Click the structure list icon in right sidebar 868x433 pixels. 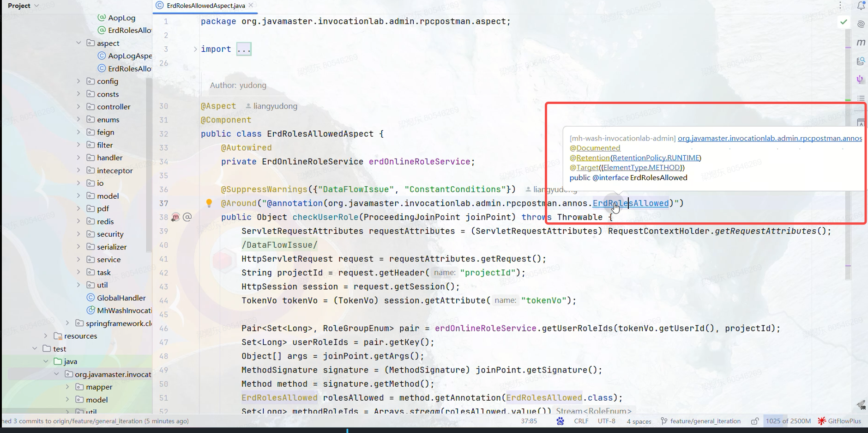tap(860, 98)
